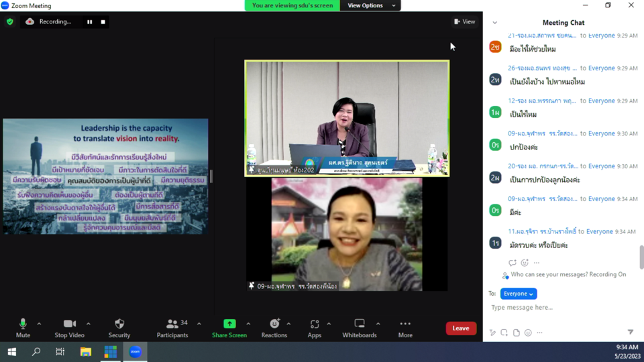
Task: Click sender 11.ผอ.รุจิรา name
Action: [542, 231]
